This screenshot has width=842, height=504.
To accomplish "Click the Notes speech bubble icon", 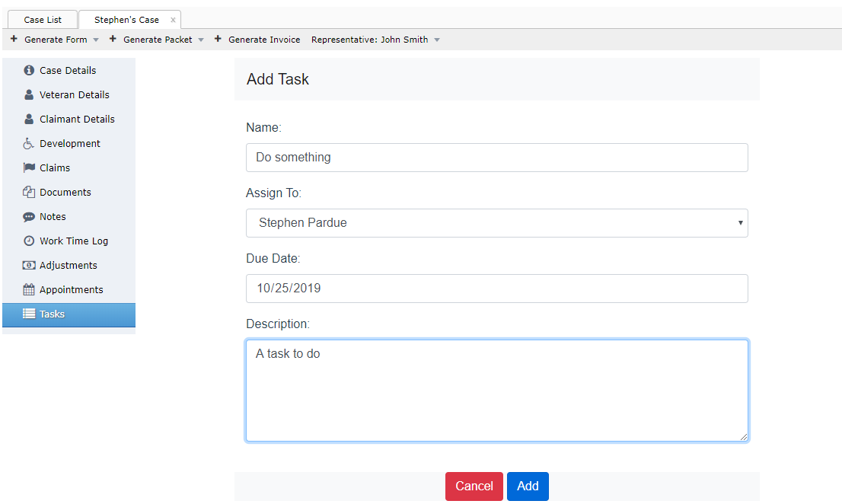I will [x=28, y=216].
